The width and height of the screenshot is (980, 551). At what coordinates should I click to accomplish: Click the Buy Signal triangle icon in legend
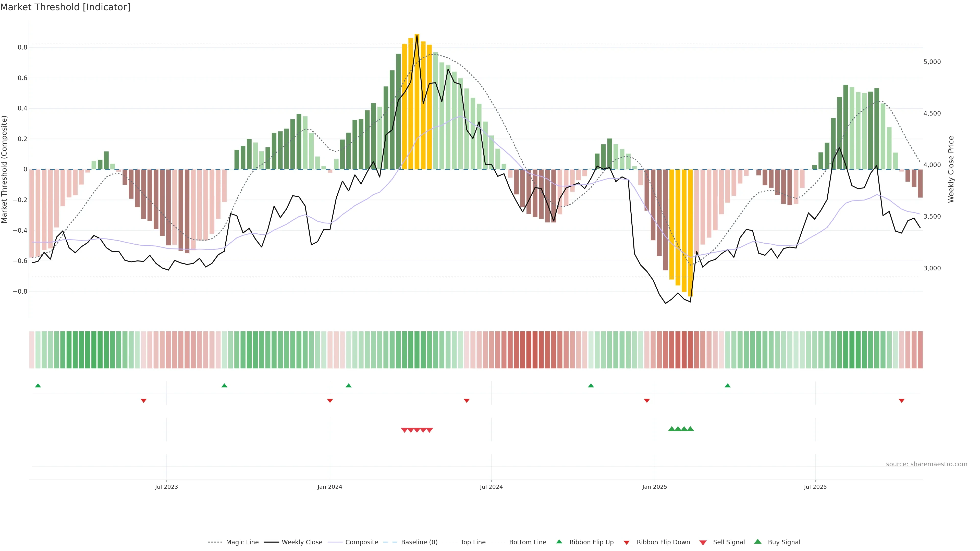[758, 542]
